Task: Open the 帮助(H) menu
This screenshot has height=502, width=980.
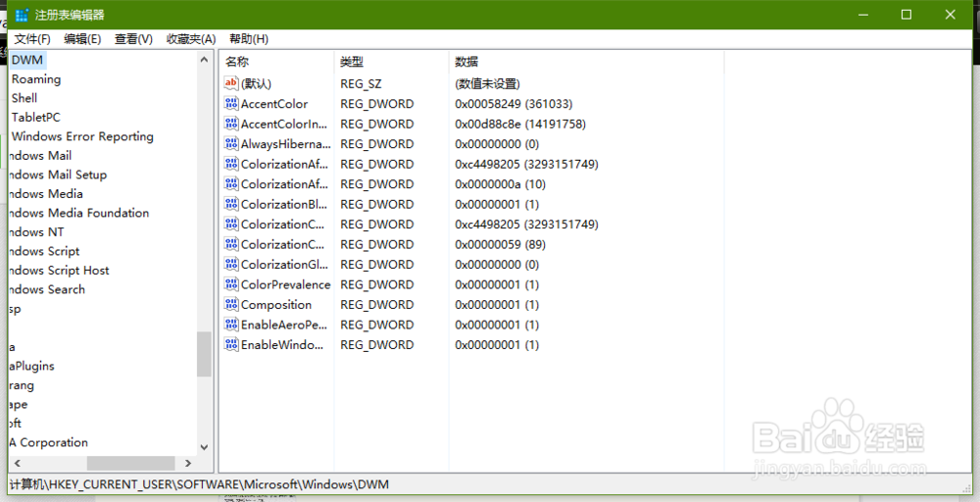Action: pos(249,39)
